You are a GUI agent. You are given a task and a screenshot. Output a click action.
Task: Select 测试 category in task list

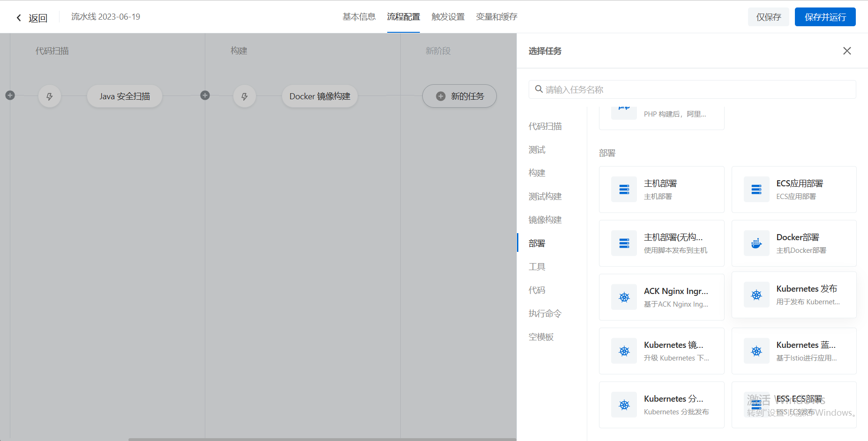[537, 150]
